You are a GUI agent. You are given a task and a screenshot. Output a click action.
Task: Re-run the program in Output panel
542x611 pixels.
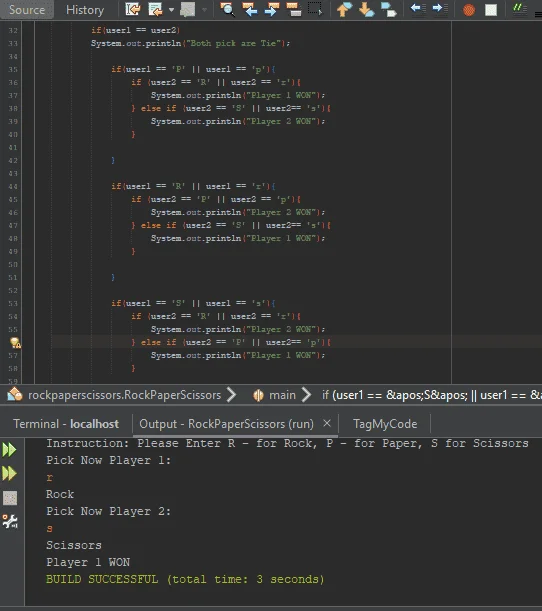pos(9,450)
